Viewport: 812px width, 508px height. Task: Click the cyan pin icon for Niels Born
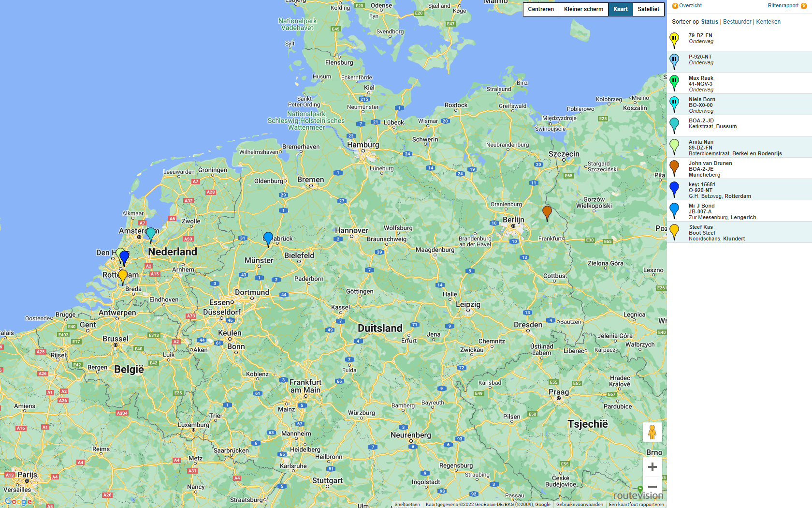(674, 105)
